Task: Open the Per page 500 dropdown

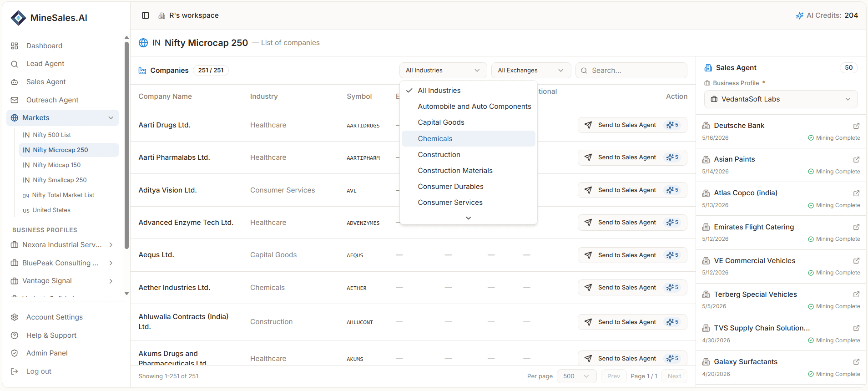Action: [576, 376]
